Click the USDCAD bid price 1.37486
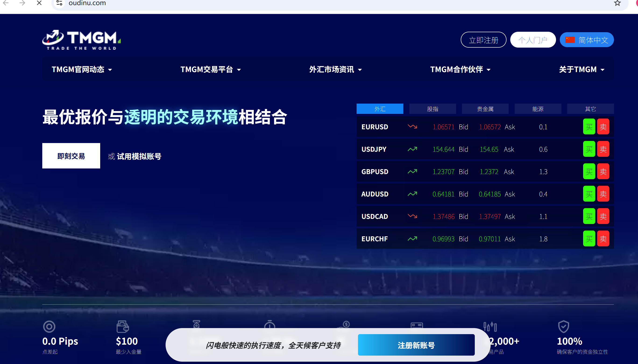Screen dimensions: 638x364 (x=443, y=216)
